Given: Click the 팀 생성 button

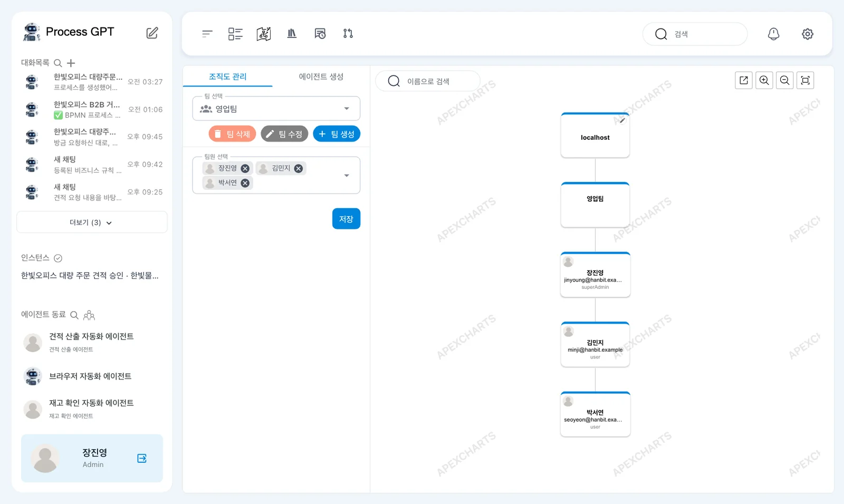Looking at the screenshot, I should (x=337, y=134).
